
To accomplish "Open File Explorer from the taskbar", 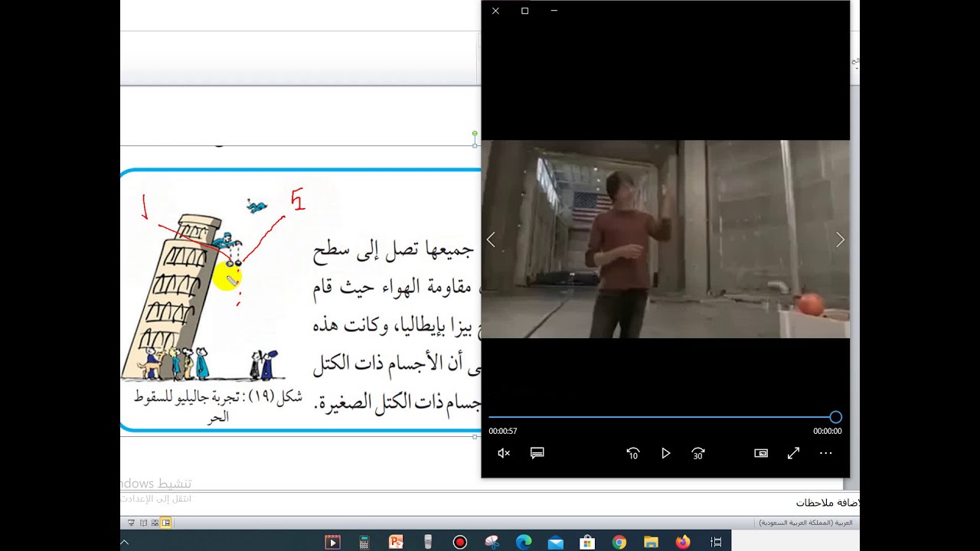I will tap(651, 542).
